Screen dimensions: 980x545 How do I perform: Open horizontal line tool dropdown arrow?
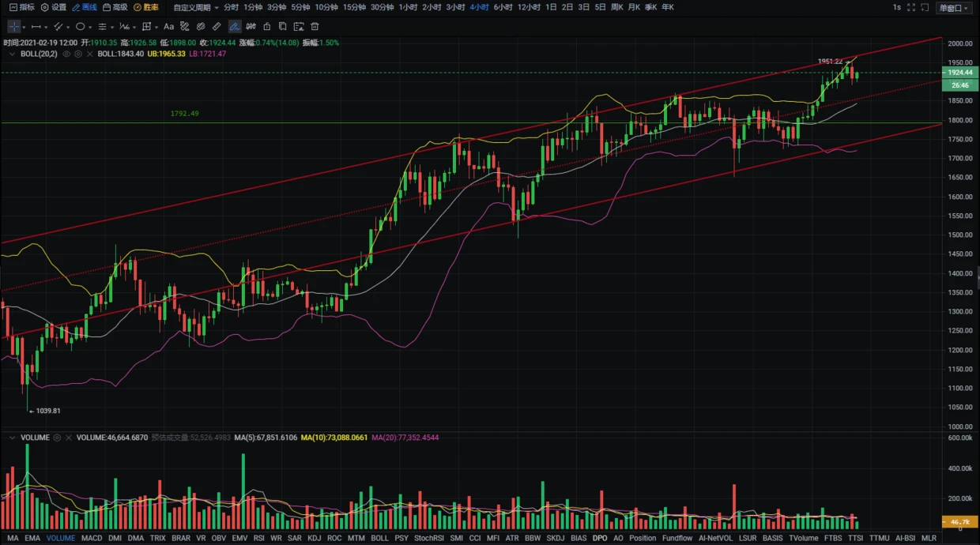coord(46,27)
